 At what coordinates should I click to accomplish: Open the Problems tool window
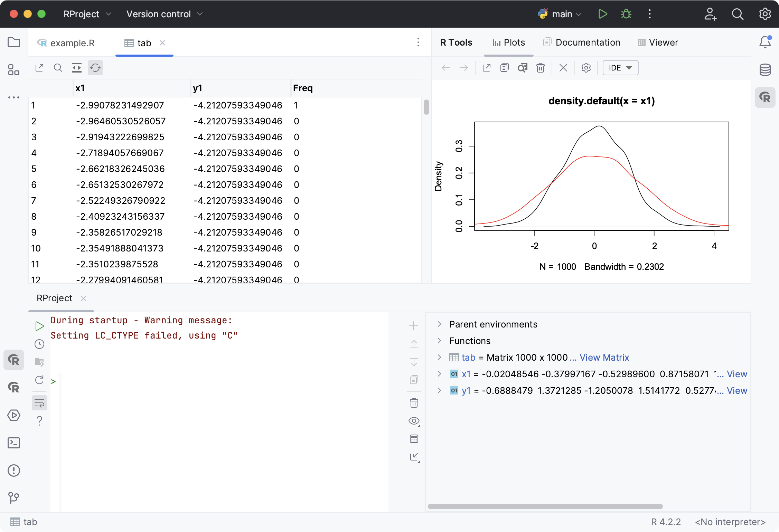14,470
